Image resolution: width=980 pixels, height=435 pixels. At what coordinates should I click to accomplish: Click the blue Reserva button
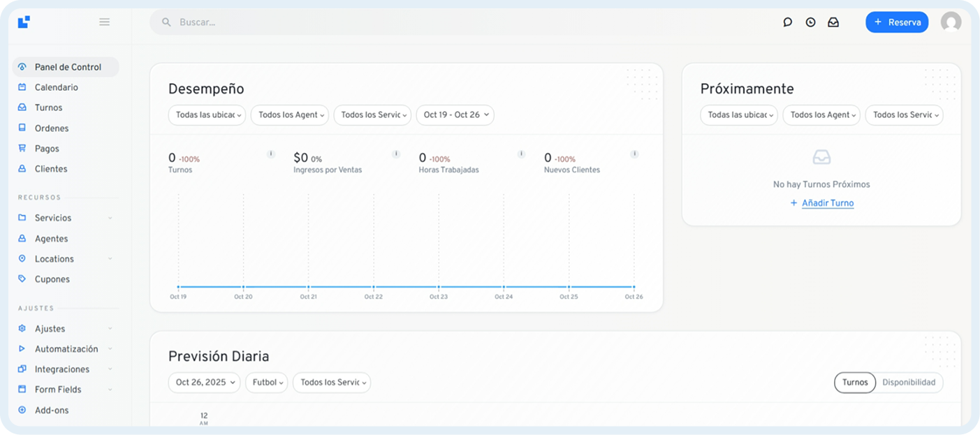click(x=897, y=22)
